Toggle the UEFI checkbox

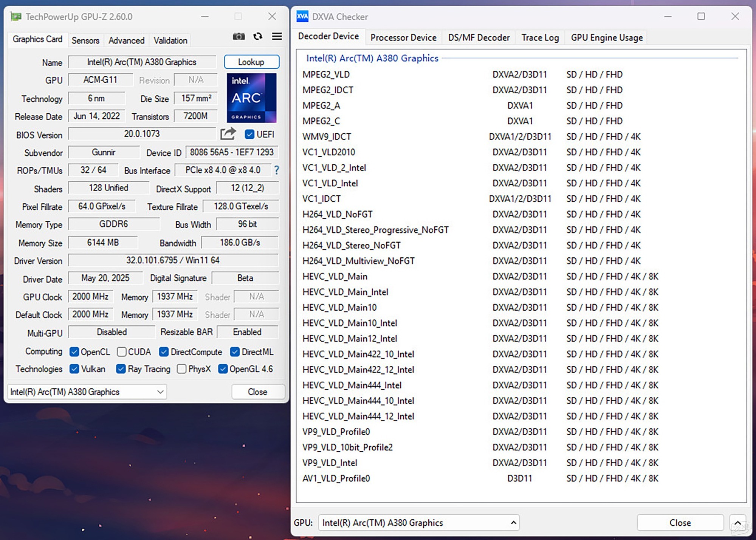[249, 134]
